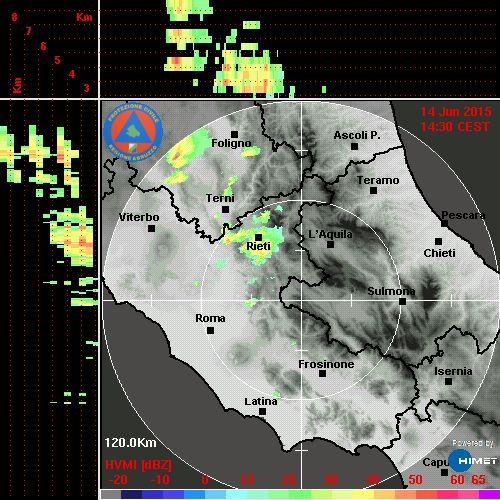Click the yellow swatch of the color bar
500x500 pixels.
[363, 494]
